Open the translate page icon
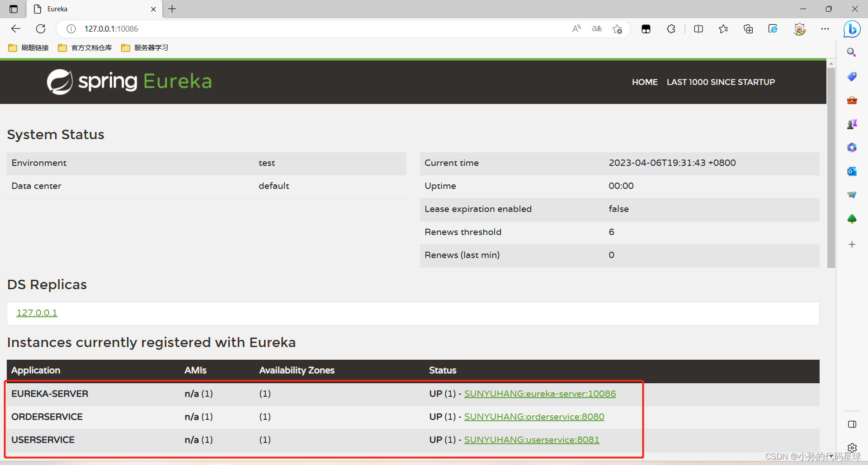 pos(597,29)
